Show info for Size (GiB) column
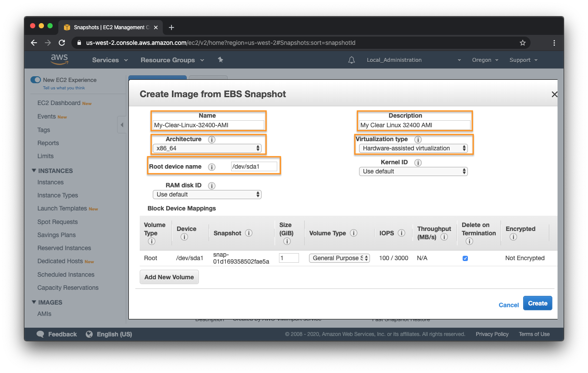 287,241
